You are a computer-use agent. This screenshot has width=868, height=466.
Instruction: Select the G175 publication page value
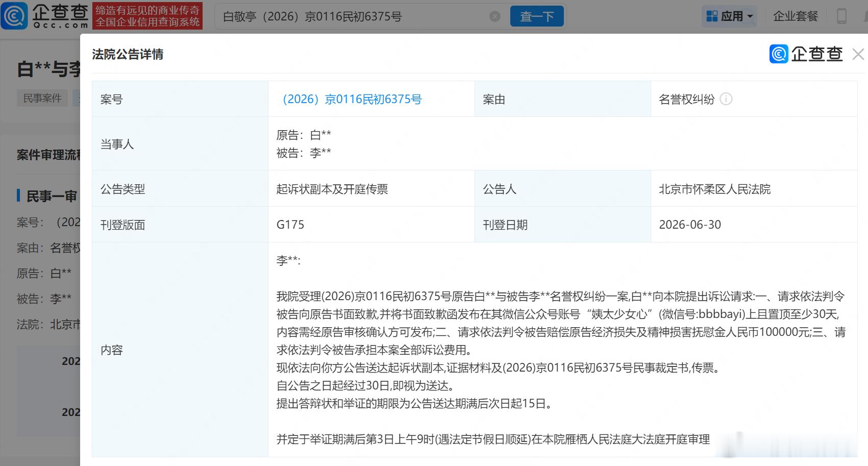[290, 225]
